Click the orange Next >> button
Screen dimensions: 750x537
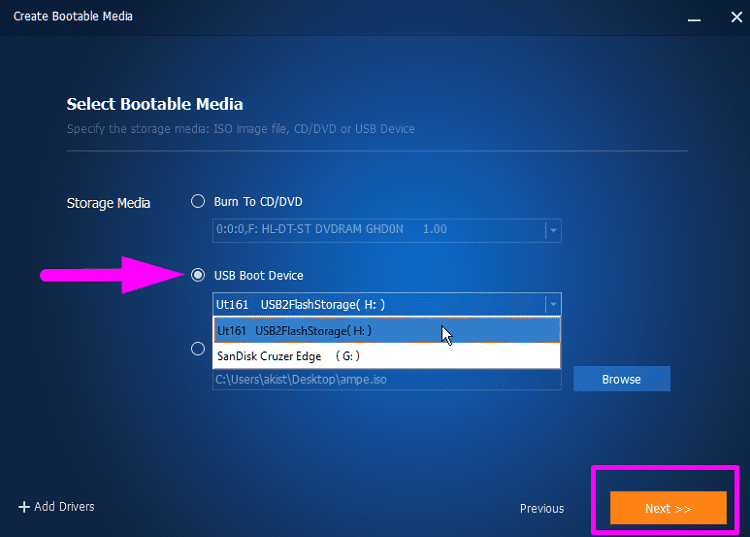(668, 508)
